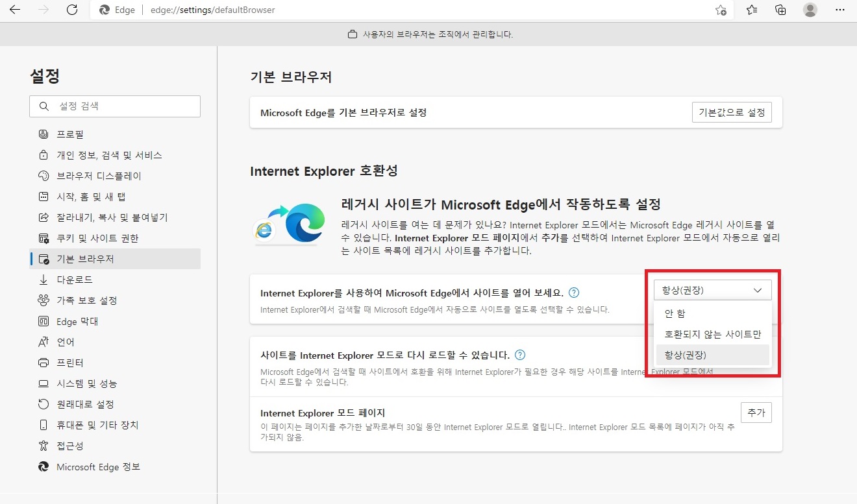Image resolution: width=857 pixels, height=504 pixels.
Task: Open the Favorites list icon
Action: [x=752, y=10]
